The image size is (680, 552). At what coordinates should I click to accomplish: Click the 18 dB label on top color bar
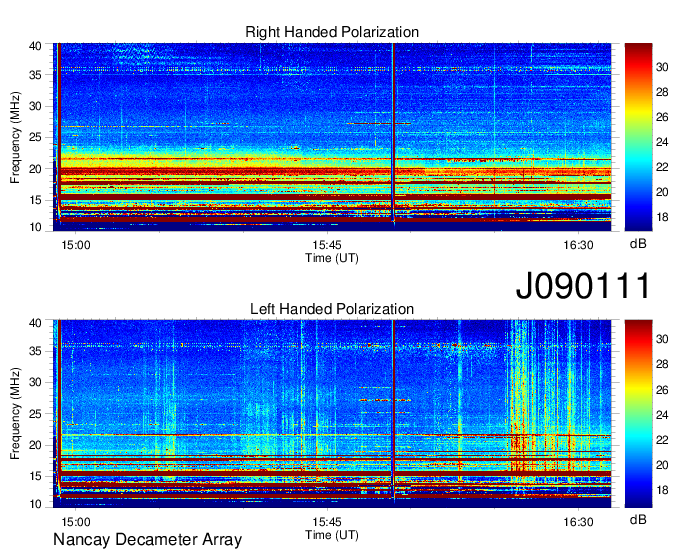click(x=662, y=217)
